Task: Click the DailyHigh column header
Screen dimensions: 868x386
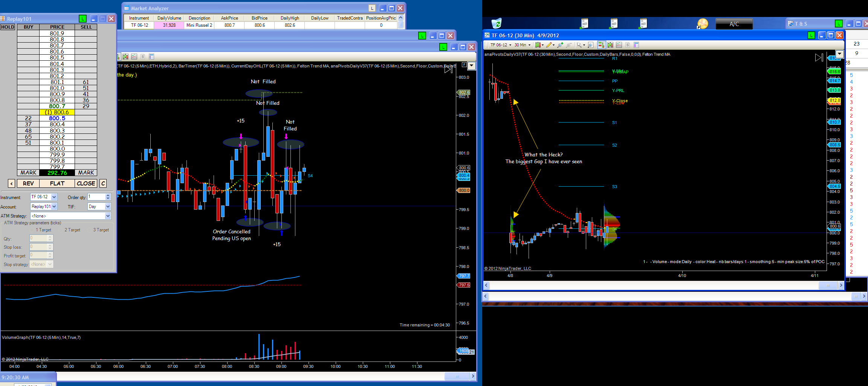Action: (290, 18)
